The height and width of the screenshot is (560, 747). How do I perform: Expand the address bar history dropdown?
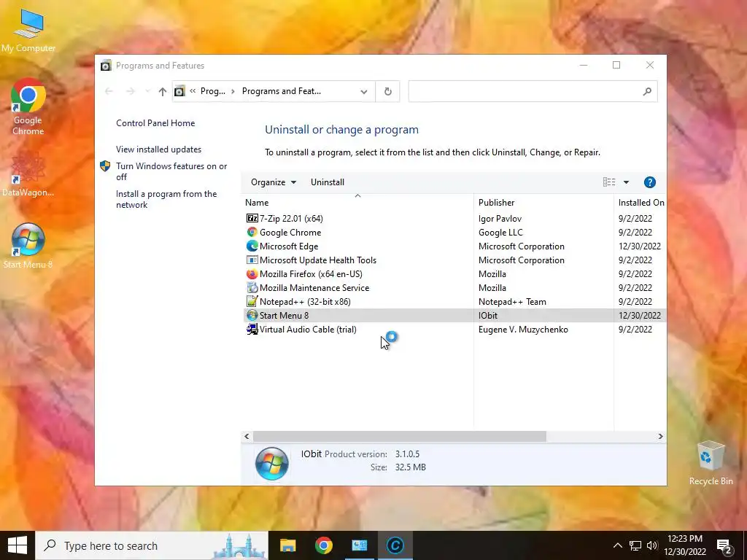click(x=364, y=91)
